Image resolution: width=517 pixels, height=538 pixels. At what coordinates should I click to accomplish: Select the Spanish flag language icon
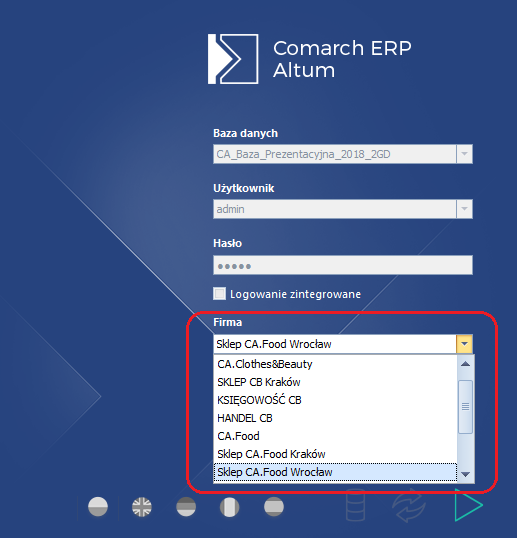pos(274,507)
